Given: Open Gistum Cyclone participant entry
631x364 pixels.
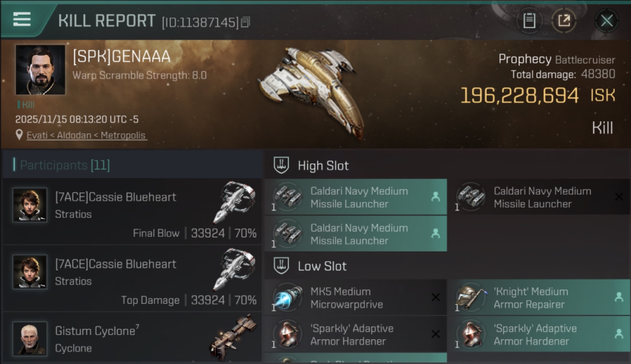Looking at the screenshot, I should click(x=132, y=338).
